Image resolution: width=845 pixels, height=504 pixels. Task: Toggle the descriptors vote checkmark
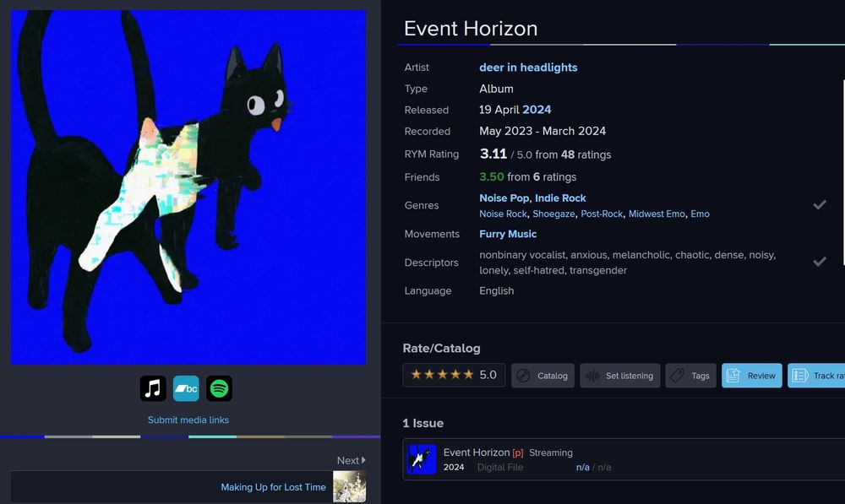coord(820,262)
